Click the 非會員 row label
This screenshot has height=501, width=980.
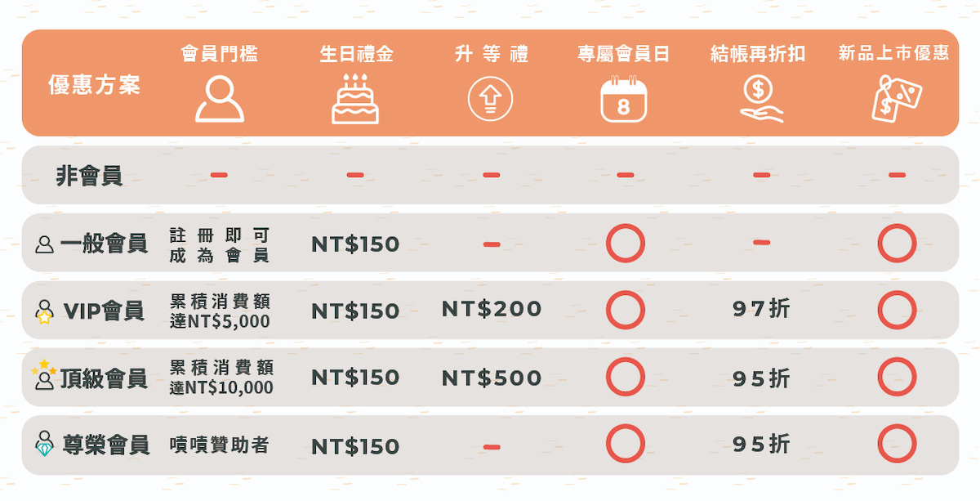(x=89, y=175)
